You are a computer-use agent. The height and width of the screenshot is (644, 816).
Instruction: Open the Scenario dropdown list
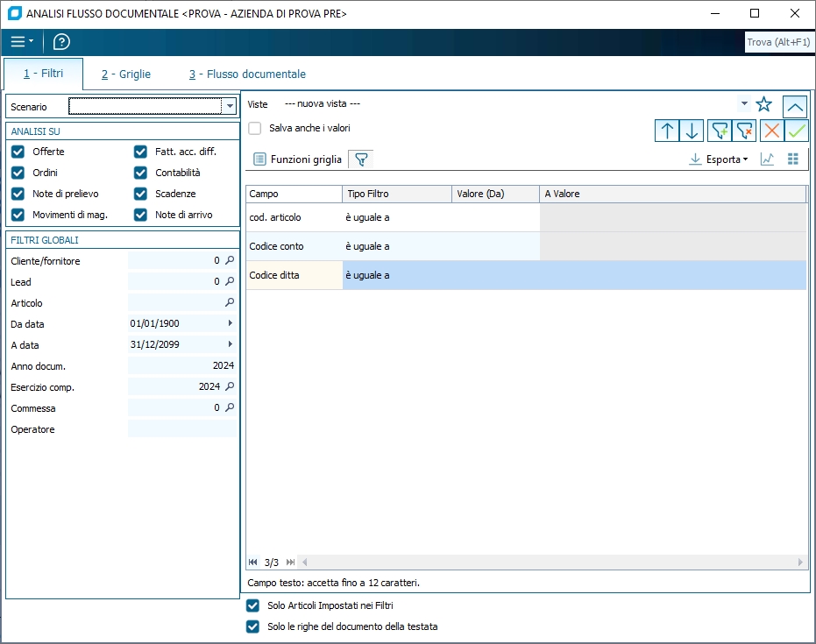pyautogui.click(x=230, y=107)
